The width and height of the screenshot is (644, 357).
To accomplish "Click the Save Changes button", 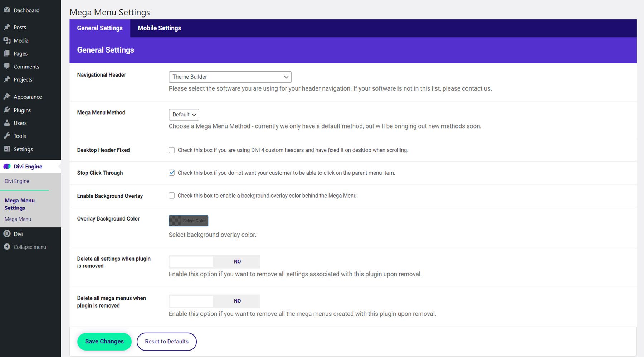I will 104,341.
